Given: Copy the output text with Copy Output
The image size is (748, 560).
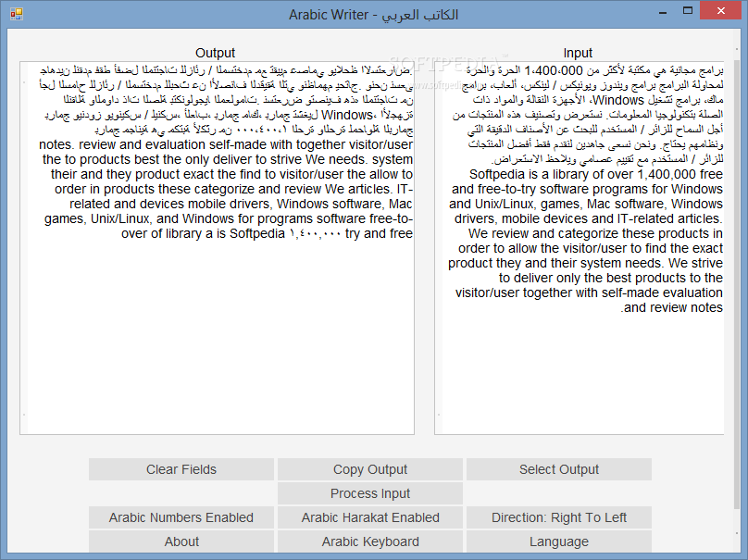Looking at the screenshot, I should (x=370, y=469).
